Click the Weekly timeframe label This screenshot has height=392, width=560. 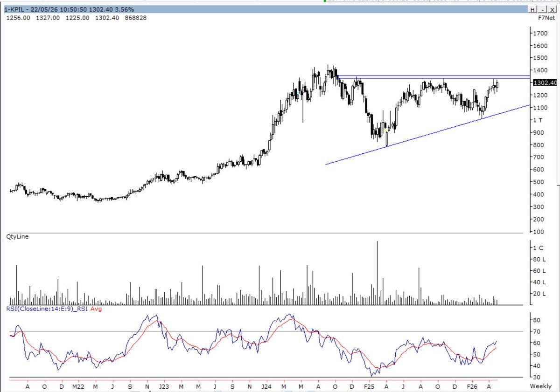click(x=540, y=387)
